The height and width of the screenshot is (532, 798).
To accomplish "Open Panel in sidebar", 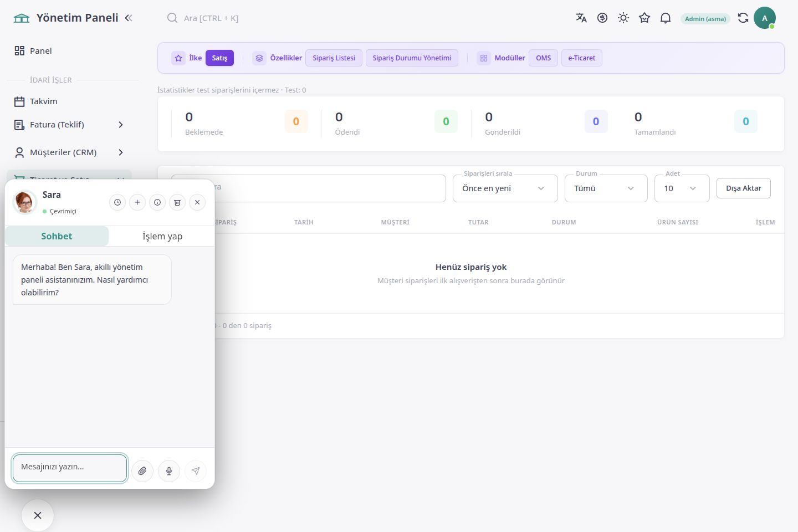I will [69, 50].
